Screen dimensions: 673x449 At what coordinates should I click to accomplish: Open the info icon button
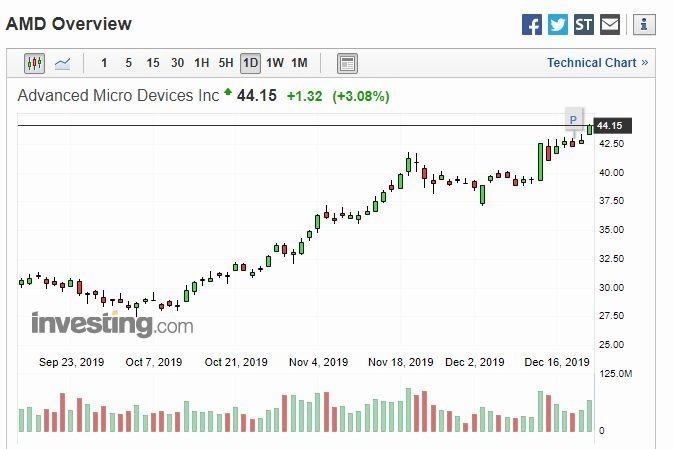pyautogui.click(x=644, y=24)
